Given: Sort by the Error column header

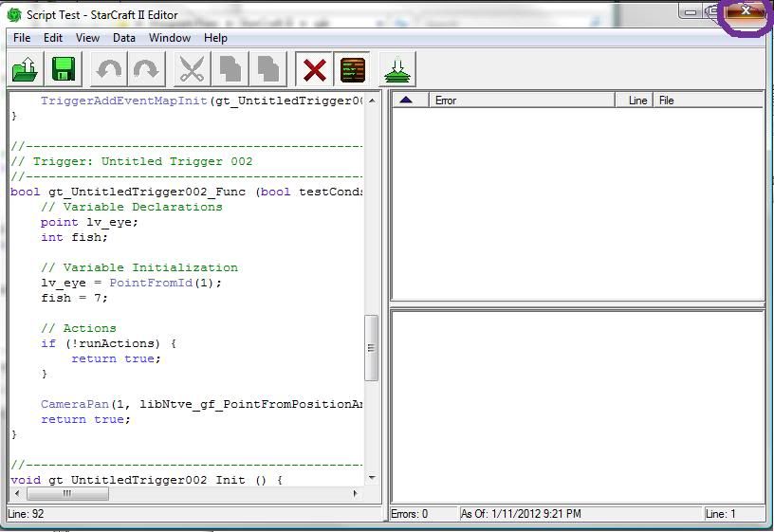Looking at the screenshot, I should [x=522, y=101].
